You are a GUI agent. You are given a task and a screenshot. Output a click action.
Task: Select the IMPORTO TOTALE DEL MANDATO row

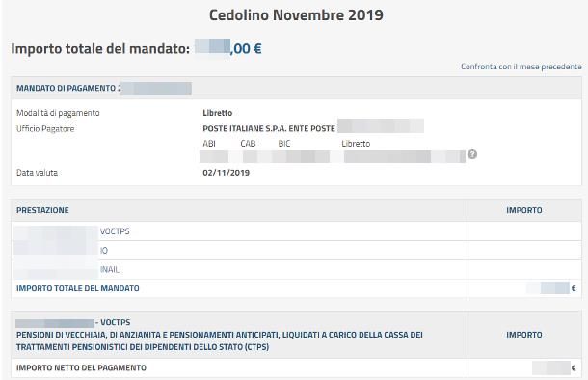click(x=296, y=288)
